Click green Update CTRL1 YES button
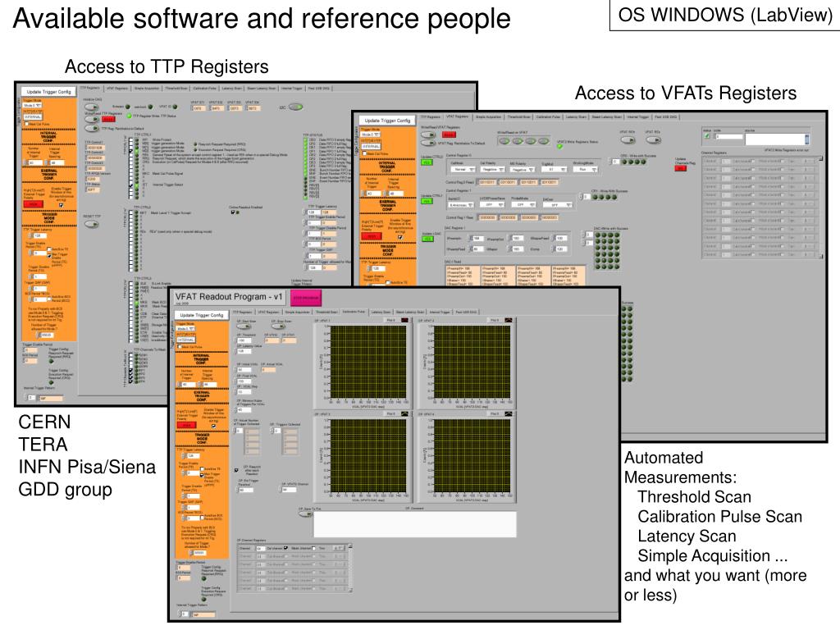This screenshot has height=630, width=840. tap(427, 202)
